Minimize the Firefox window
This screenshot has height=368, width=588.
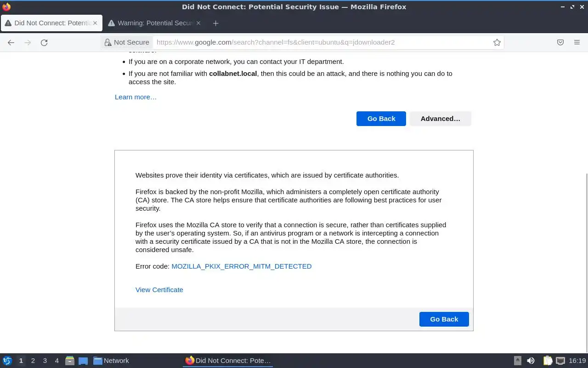(x=563, y=7)
